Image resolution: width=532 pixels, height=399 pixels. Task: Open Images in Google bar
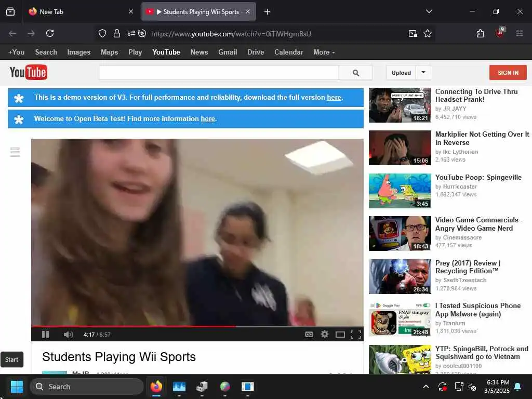79,52
